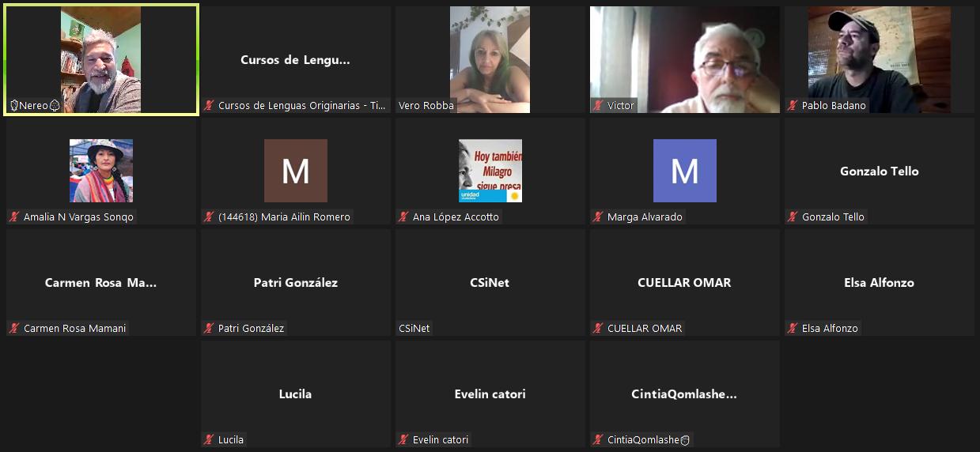Viewport: 980px width, 452px height.
Task: Click the muted mic icon beside Pablo Badano
Action: (793, 106)
